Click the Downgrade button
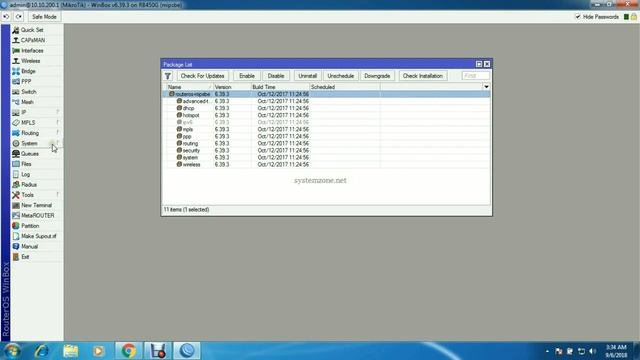The width and height of the screenshot is (640, 360). pyautogui.click(x=377, y=76)
